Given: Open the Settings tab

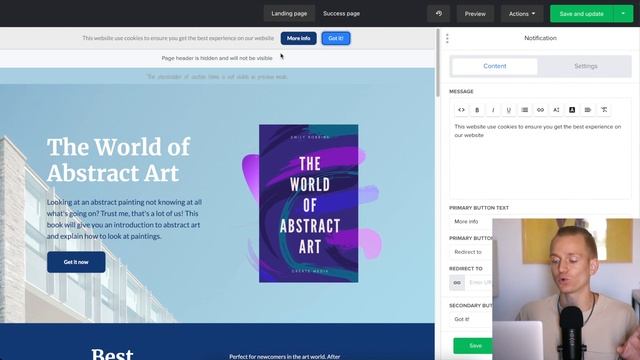Looking at the screenshot, I should pos(585,66).
